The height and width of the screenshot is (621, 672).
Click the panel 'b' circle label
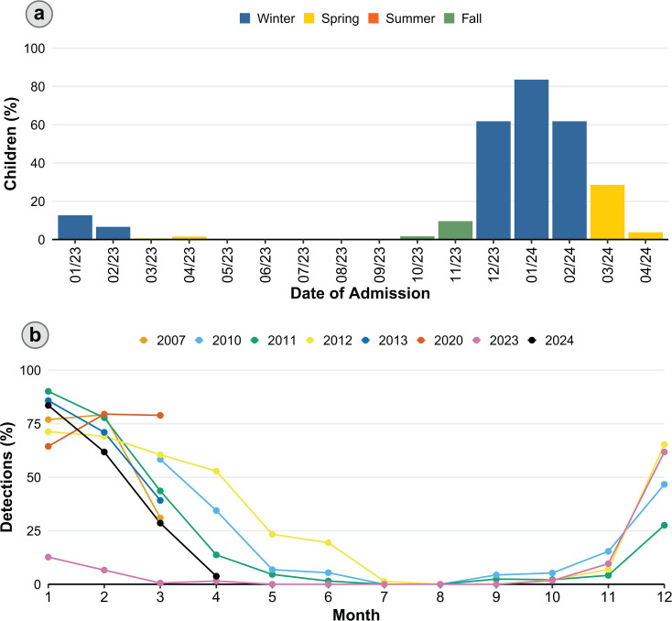tap(35, 335)
